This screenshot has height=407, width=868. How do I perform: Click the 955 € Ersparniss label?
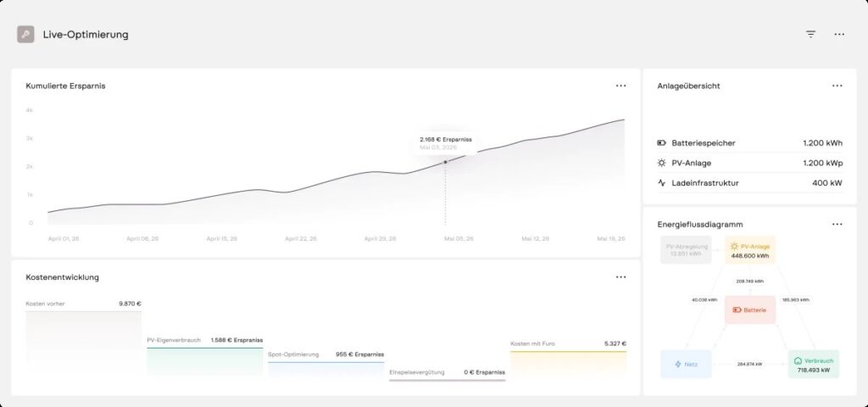point(359,354)
